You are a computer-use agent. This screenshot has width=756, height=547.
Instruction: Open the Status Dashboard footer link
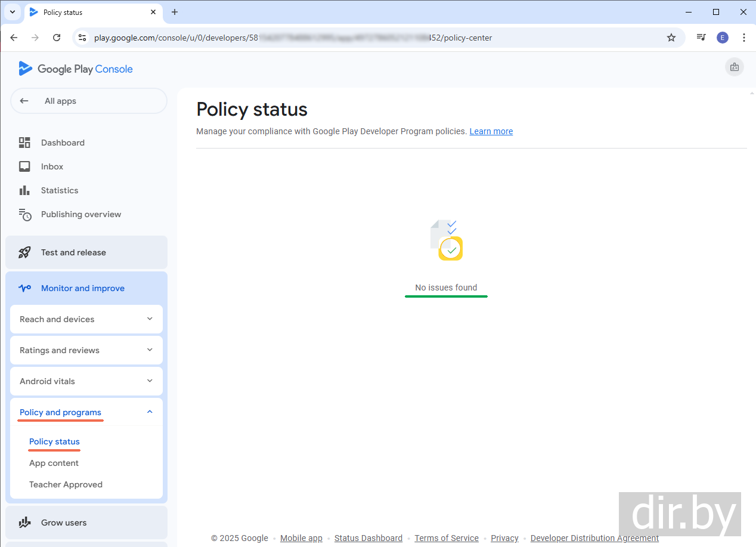(x=368, y=538)
